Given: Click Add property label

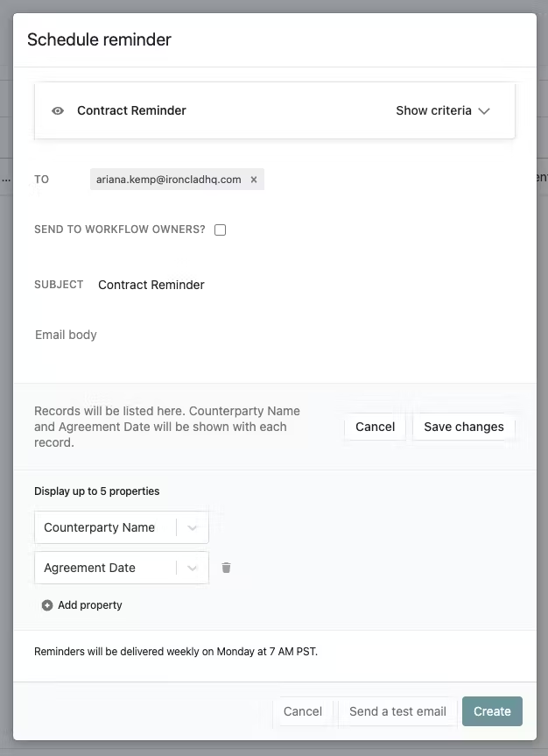Looking at the screenshot, I should click(x=89, y=605).
